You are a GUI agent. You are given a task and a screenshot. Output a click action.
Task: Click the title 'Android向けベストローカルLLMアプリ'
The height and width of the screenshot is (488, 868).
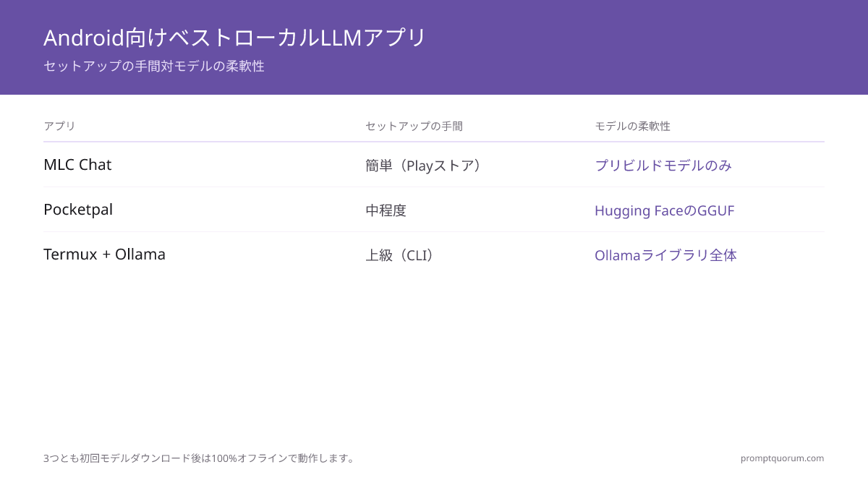[235, 38]
